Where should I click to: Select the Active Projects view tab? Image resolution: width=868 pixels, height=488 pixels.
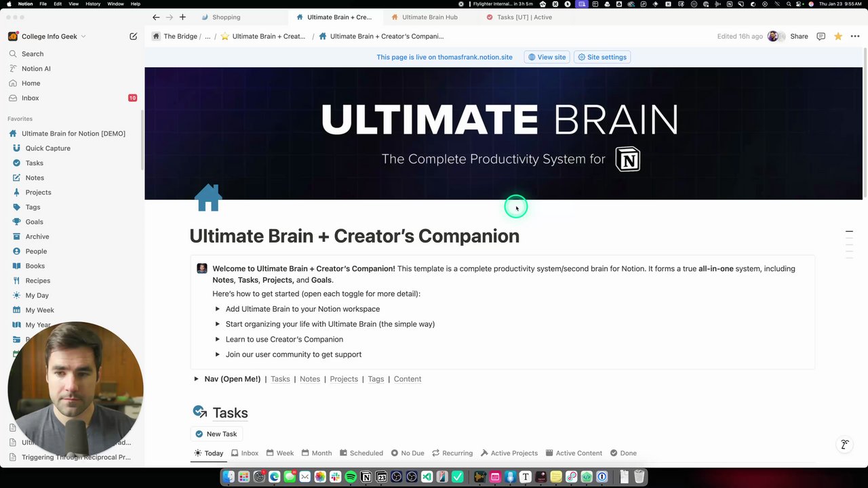tap(509, 453)
